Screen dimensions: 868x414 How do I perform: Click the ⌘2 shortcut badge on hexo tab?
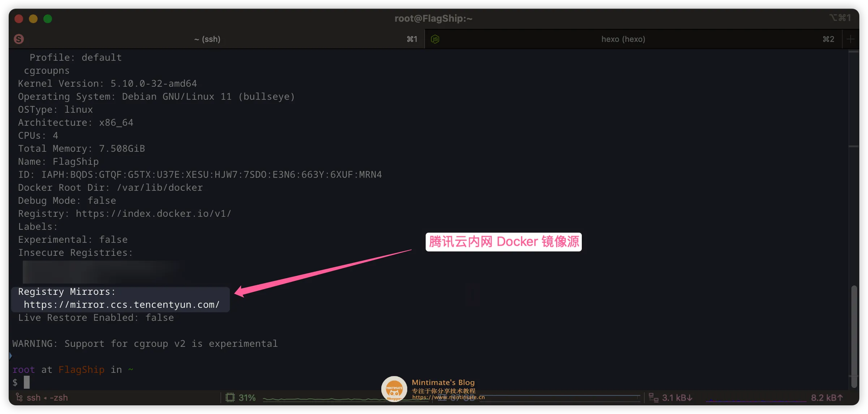(828, 39)
